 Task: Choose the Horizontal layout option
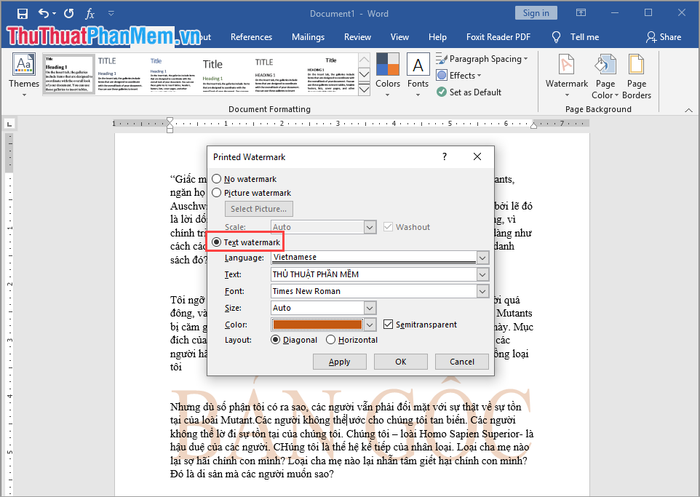(x=331, y=340)
